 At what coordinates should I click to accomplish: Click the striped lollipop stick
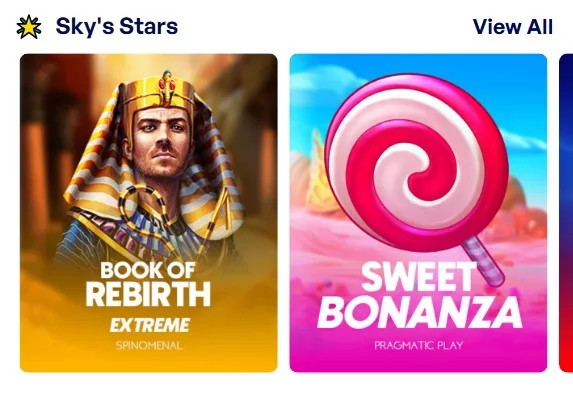click(483, 260)
